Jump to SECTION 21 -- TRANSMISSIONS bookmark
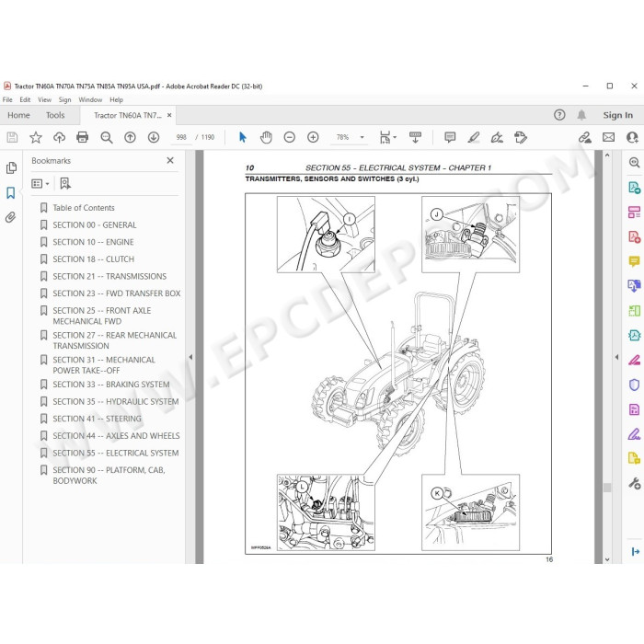Viewport: 644px width, 644px height. tap(109, 276)
